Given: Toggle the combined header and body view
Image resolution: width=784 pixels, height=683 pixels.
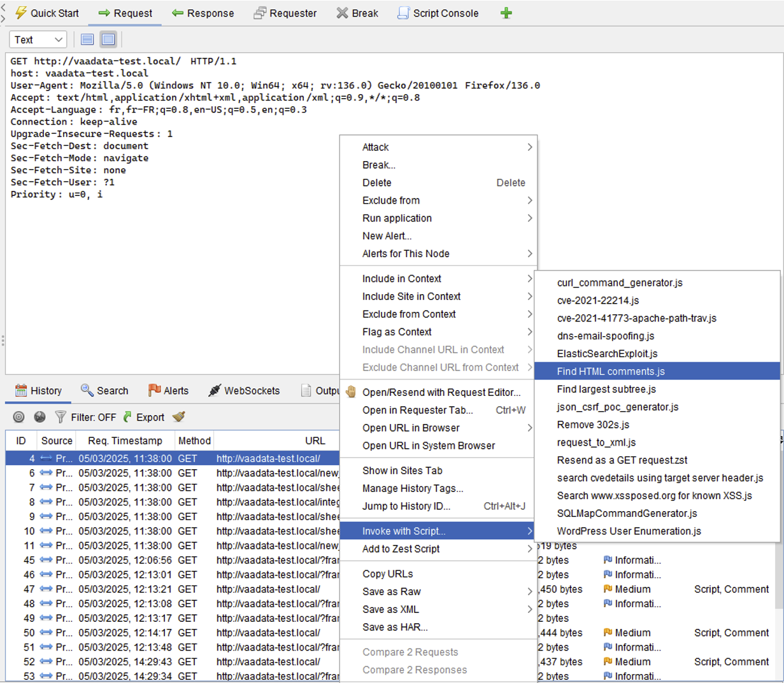Looking at the screenshot, I should (x=108, y=39).
